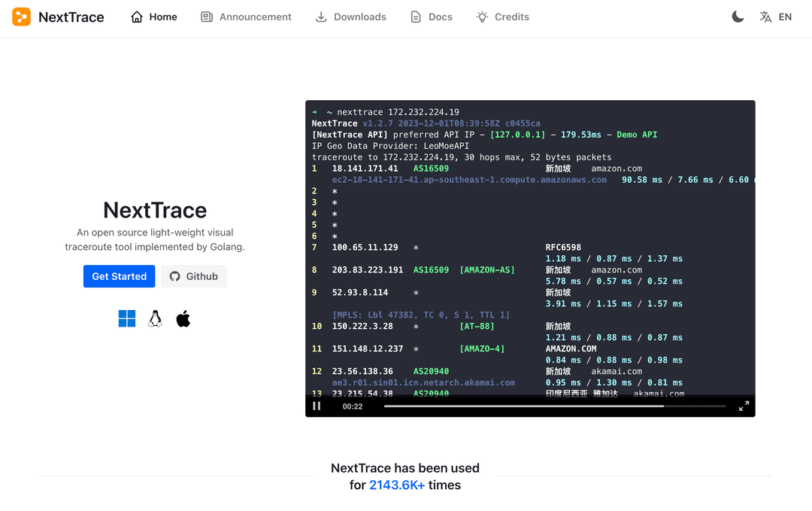Toggle dark mode with the moon icon

pos(738,16)
